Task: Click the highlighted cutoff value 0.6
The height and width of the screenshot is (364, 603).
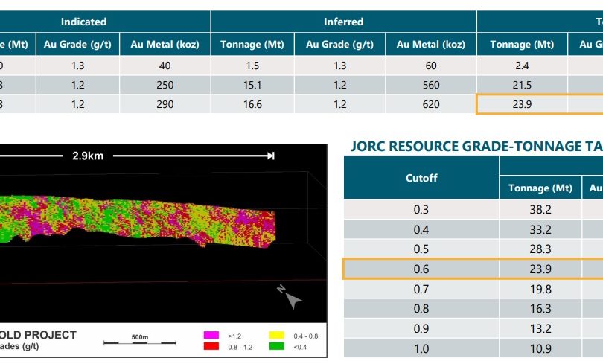Action: pos(421,269)
